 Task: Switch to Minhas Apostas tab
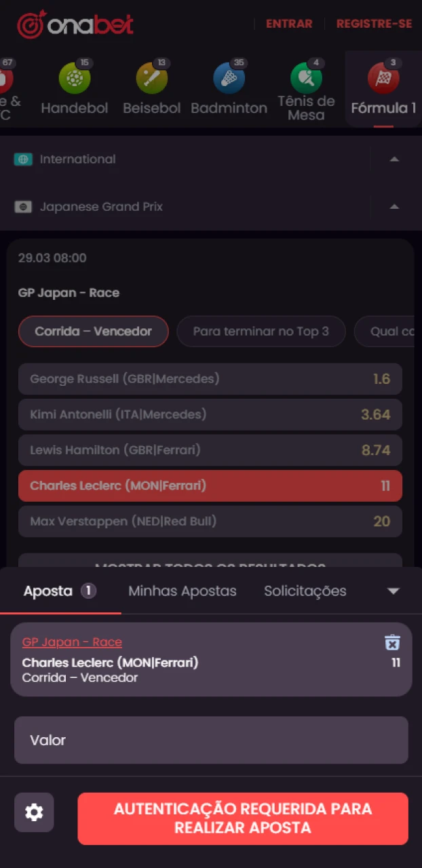click(x=182, y=591)
